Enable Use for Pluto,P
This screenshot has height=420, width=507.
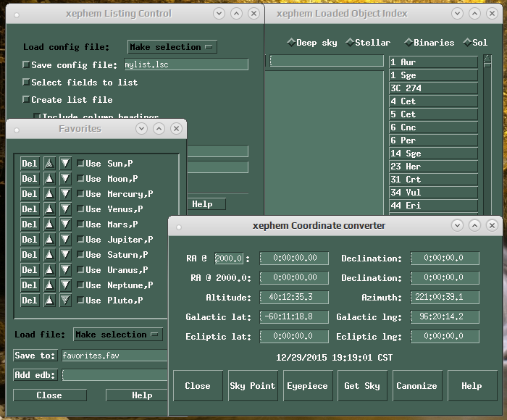point(80,300)
